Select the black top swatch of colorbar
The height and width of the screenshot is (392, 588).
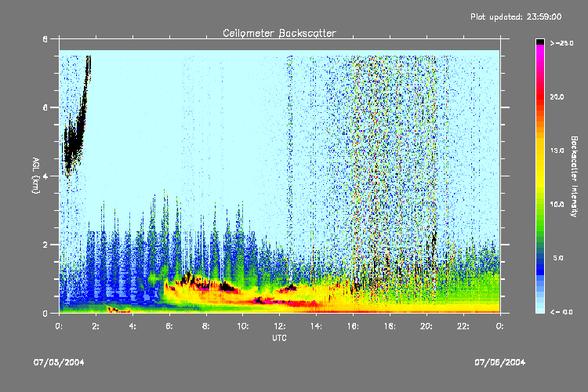[x=540, y=42]
